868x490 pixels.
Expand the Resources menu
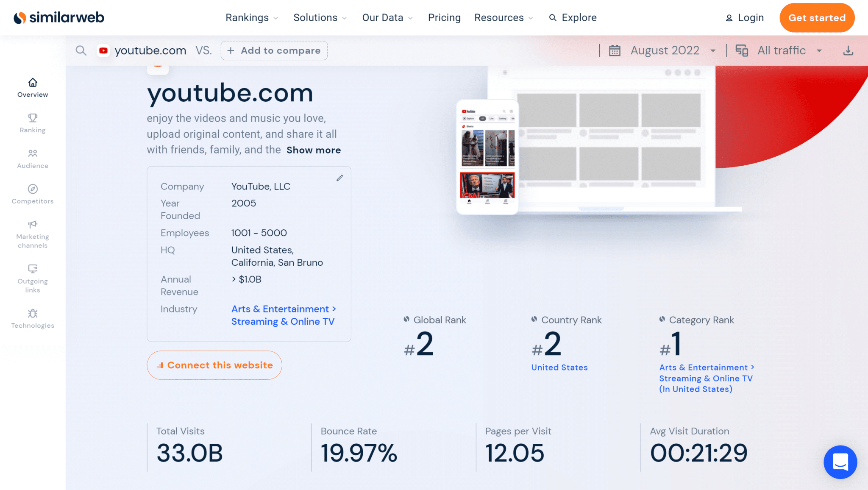(504, 18)
